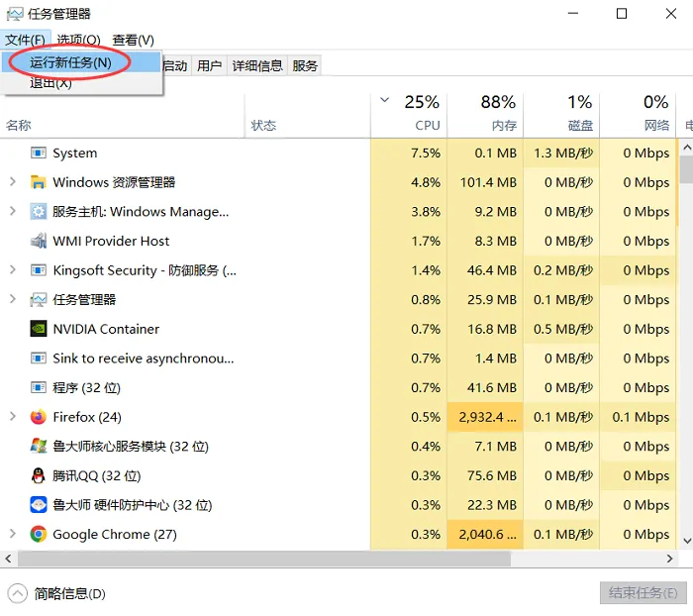Click the 鲁大师 硬件防护中心 icon

38,505
